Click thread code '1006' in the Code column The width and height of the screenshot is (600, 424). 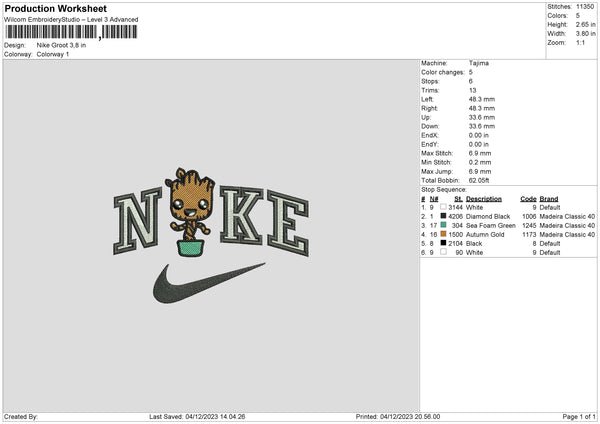[529, 217]
